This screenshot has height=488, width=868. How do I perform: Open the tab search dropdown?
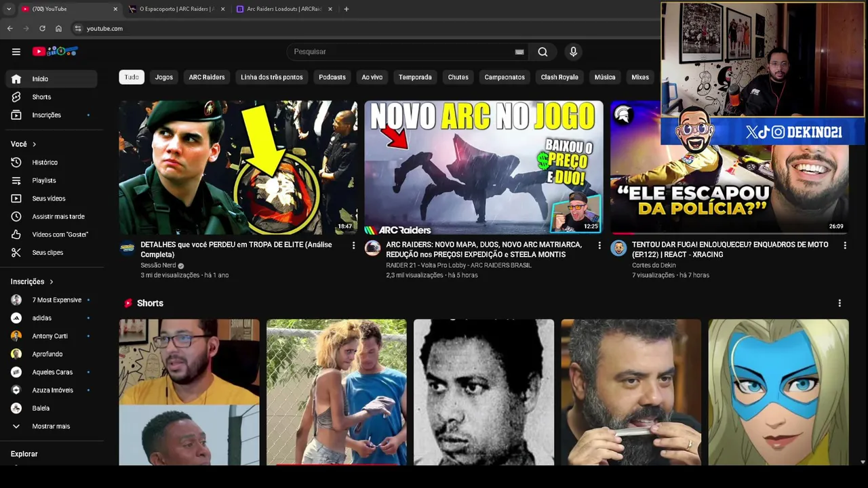coord(8,9)
